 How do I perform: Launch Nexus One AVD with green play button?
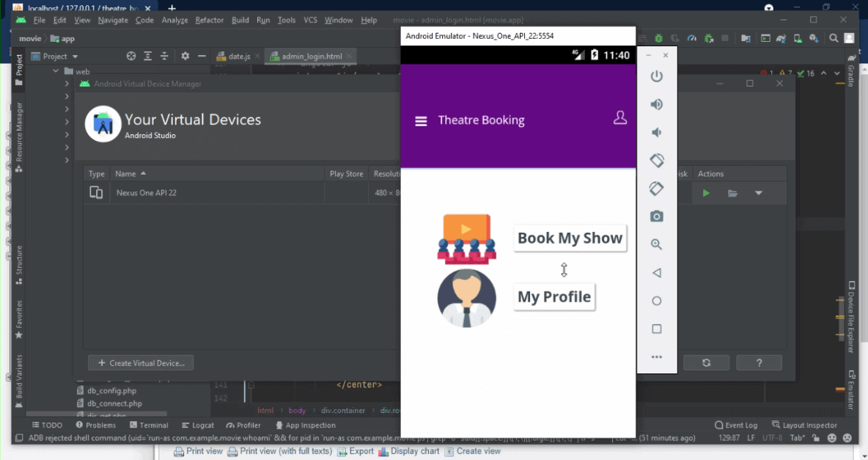pyautogui.click(x=706, y=194)
